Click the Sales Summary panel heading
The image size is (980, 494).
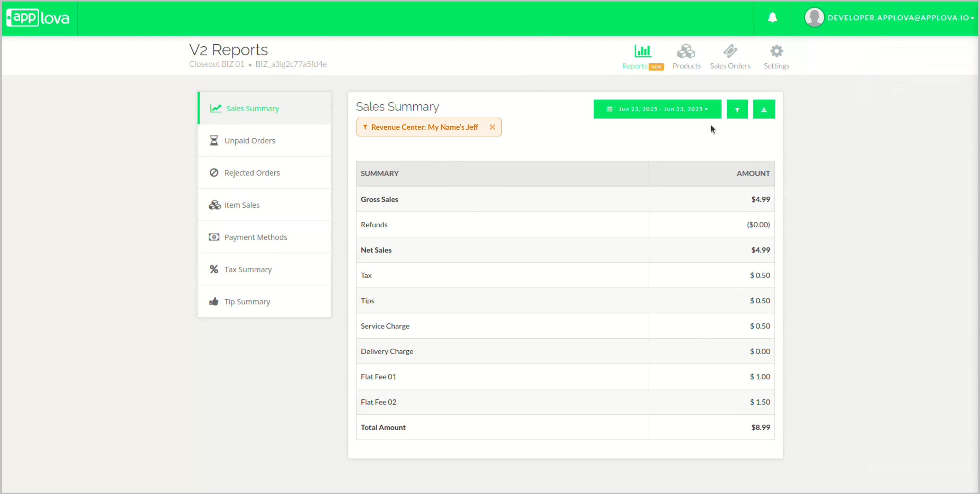[x=397, y=107]
